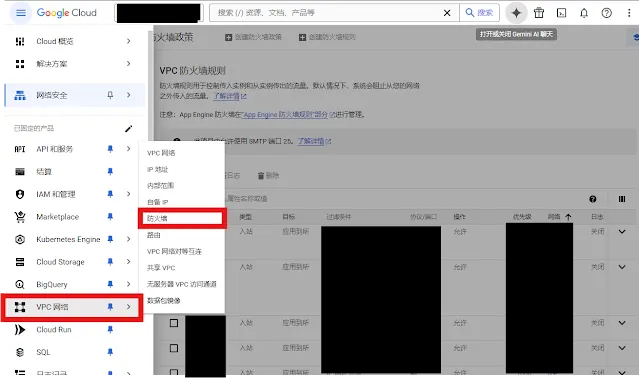The image size is (639, 378).
Task: Click the Kubernetes Engine icon
Action: [20, 239]
